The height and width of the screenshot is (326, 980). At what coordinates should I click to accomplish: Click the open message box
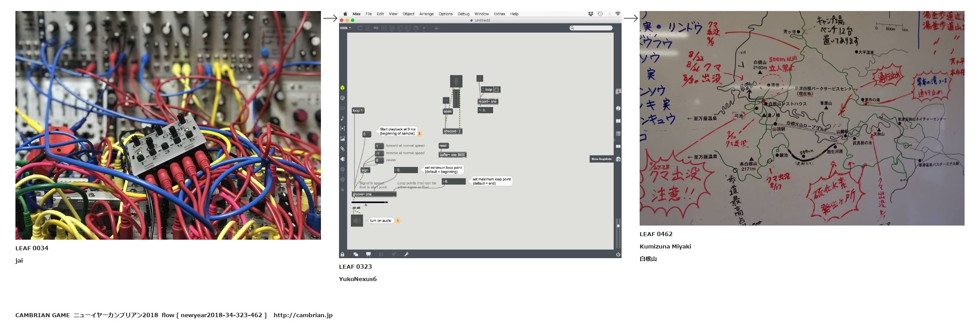click(447, 111)
